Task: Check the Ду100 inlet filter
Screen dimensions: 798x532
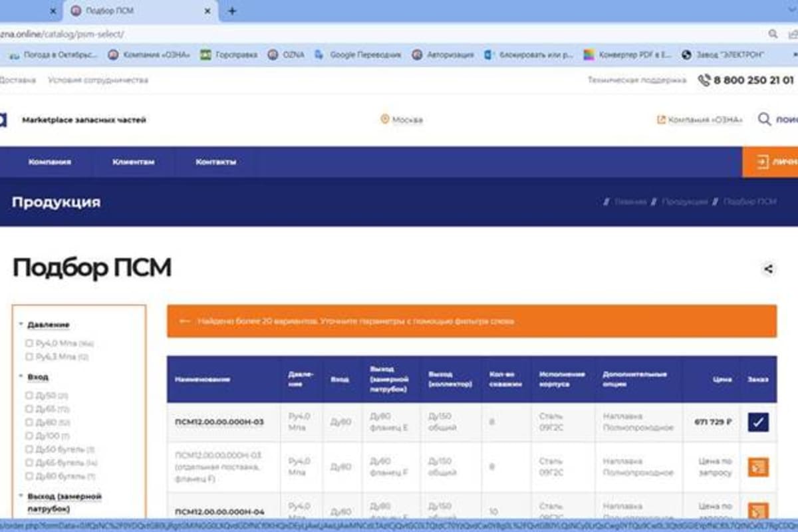Action: (29, 436)
